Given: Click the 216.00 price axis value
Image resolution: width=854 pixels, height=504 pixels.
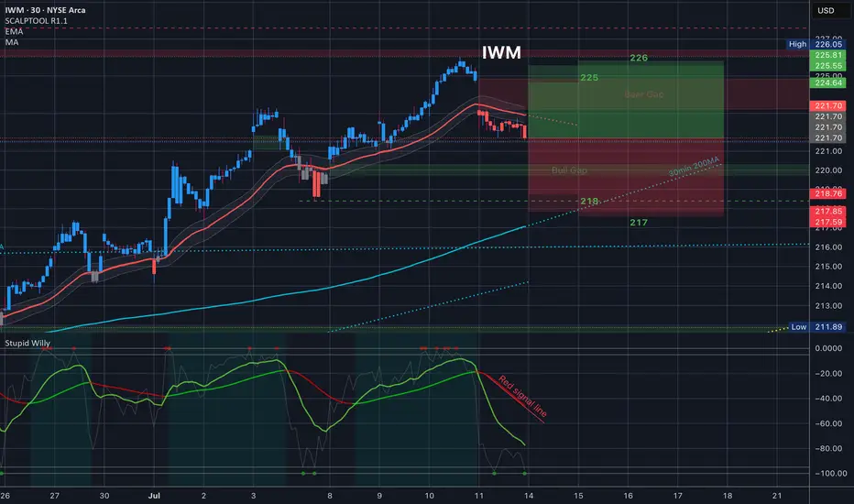Looking at the screenshot, I should coord(828,247).
